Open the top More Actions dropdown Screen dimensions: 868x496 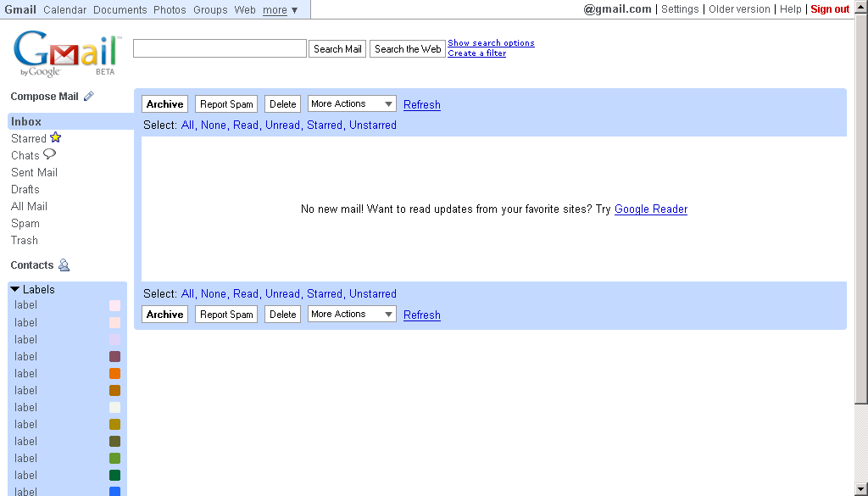tap(352, 104)
